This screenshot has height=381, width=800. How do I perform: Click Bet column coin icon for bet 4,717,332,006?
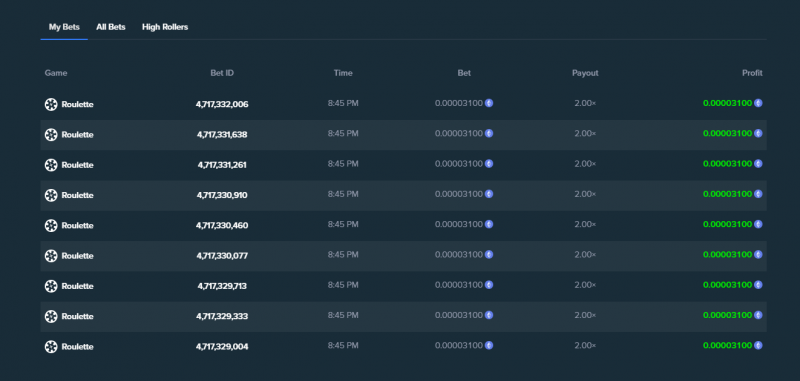tap(489, 103)
